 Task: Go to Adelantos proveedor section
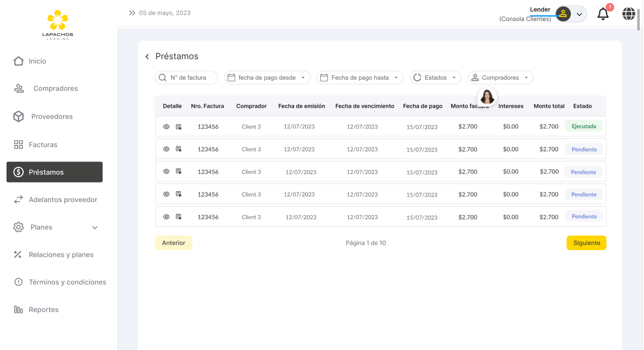[63, 200]
